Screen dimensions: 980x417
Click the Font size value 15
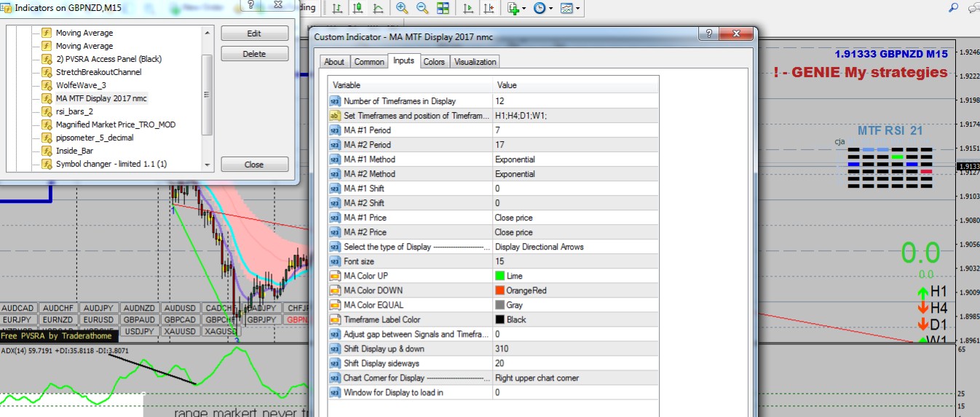click(x=575, y=261)
